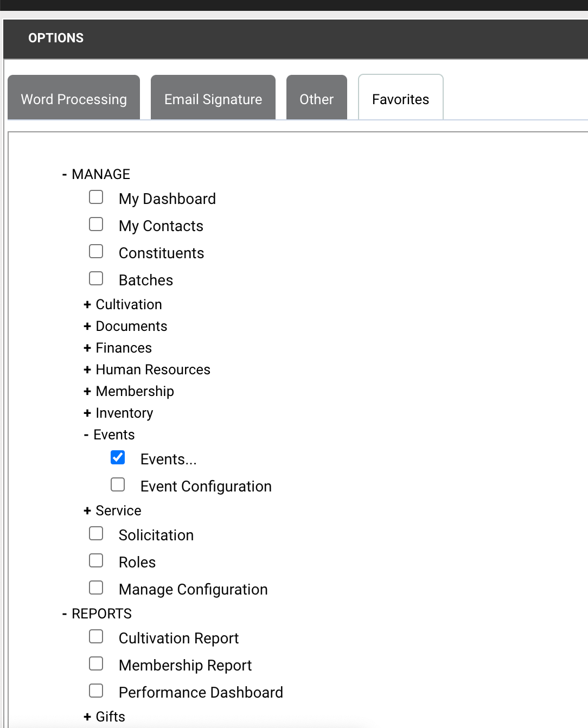Expand the Inventory group
588x728 pixels.
tap(87, 413)
